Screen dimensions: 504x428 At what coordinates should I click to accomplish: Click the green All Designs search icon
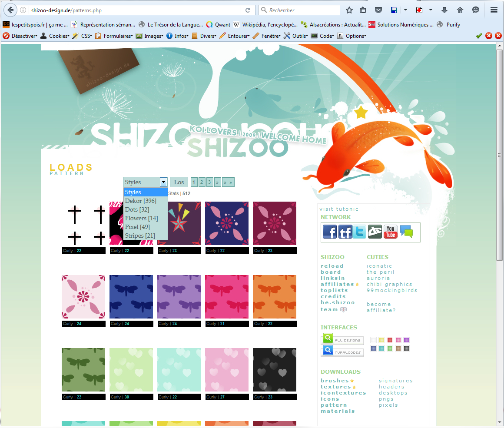[x=328, y=338]
